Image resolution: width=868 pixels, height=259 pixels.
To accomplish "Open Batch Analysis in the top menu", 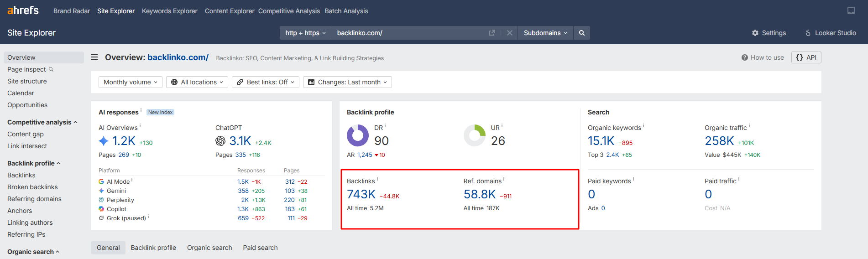I will [x=346, y=11].
